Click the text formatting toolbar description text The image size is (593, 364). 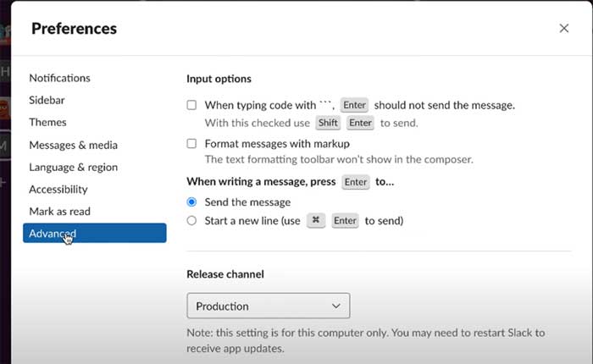(339, 159)
